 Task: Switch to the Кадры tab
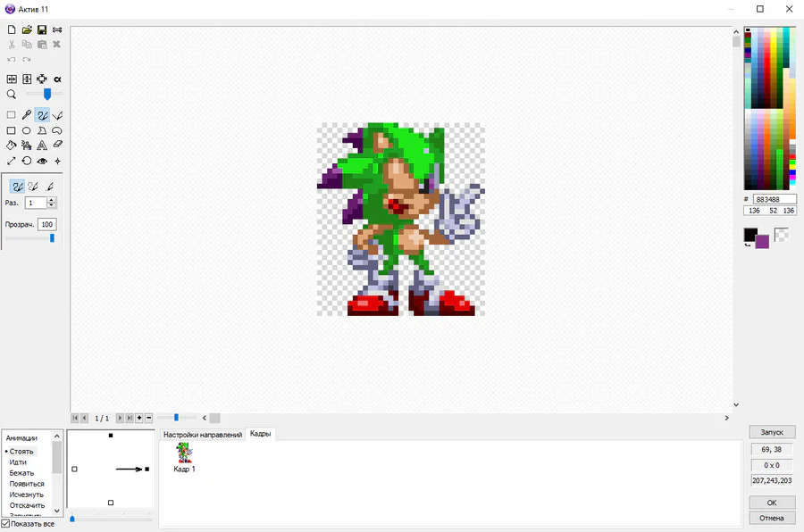pyautogui.click(x=261, y=434)
